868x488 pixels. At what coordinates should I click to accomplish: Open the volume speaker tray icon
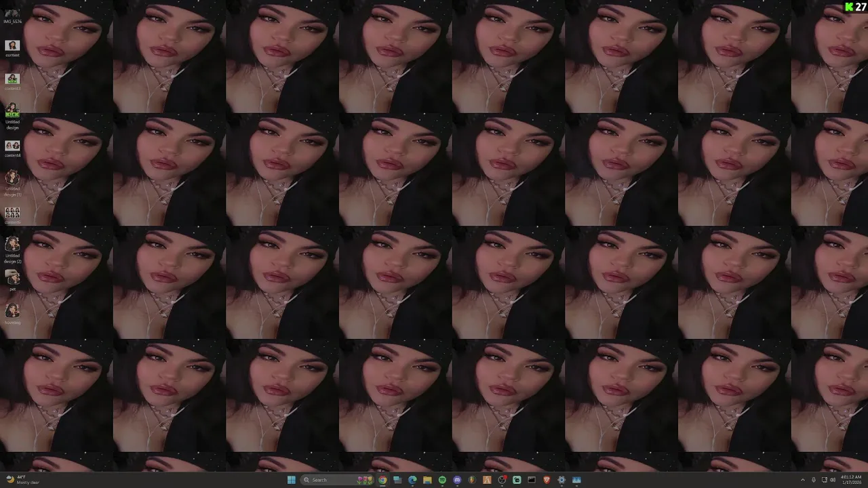coord(833,480)
